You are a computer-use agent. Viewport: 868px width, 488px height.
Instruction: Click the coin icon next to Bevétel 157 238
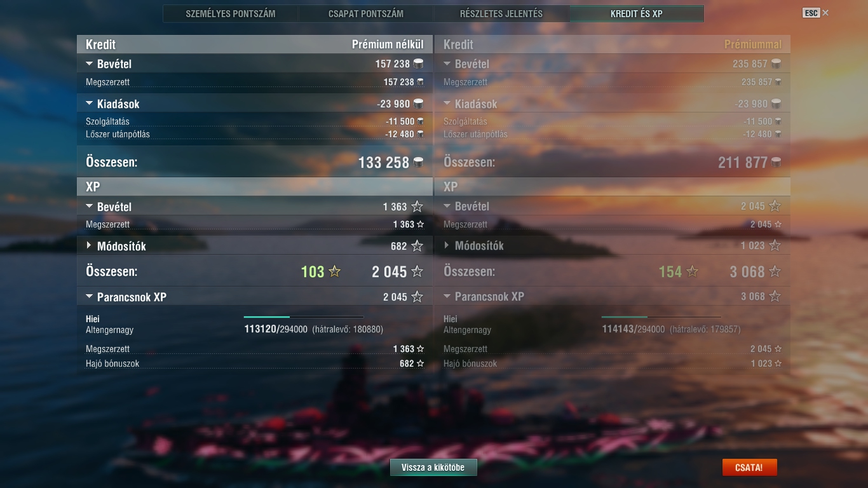tap(418, 64)
